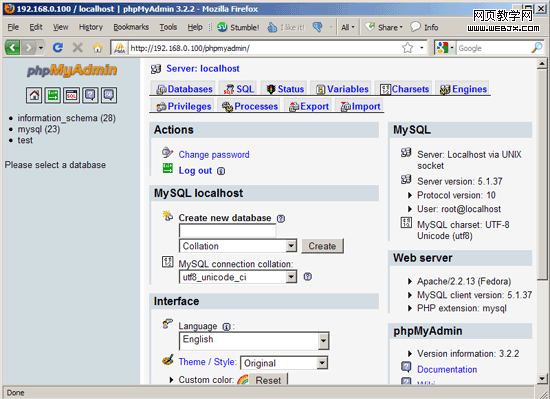The image size is (550, 399).
Task: Open the Edit menu
Action: 36,27
